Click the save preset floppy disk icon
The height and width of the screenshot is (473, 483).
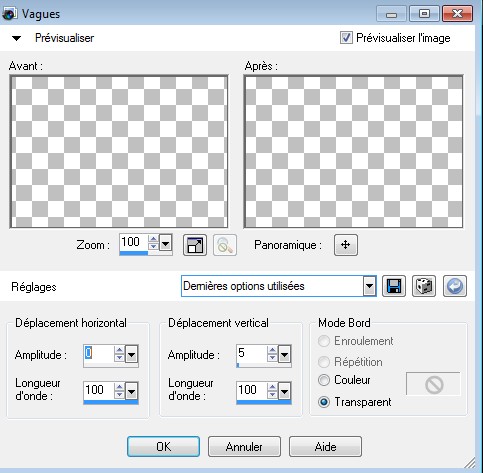click(x=394, y=286)
